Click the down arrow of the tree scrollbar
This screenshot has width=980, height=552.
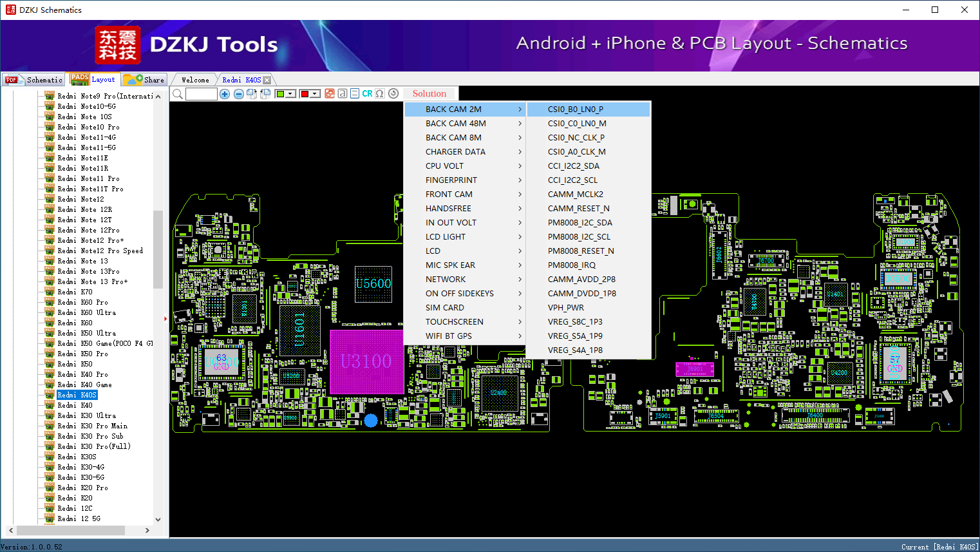(158, 519)
